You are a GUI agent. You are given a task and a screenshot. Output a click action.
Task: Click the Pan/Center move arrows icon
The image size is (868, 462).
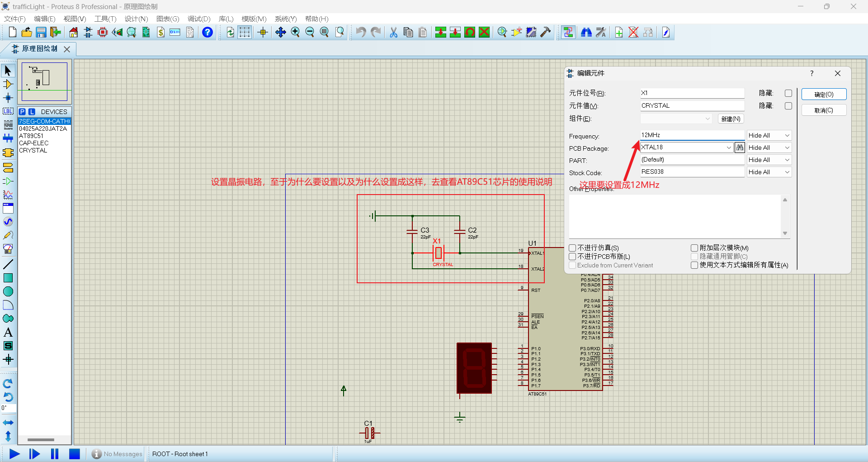click(x=281, y=32)
